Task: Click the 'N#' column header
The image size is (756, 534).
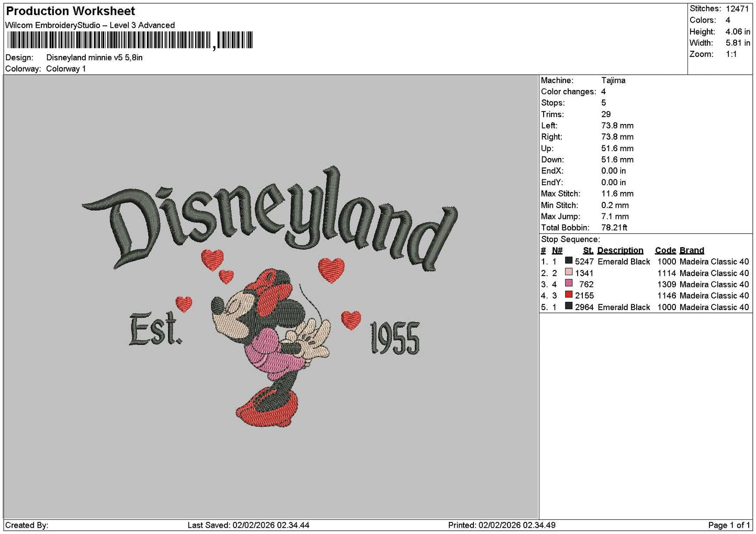Action: point(557,251)
